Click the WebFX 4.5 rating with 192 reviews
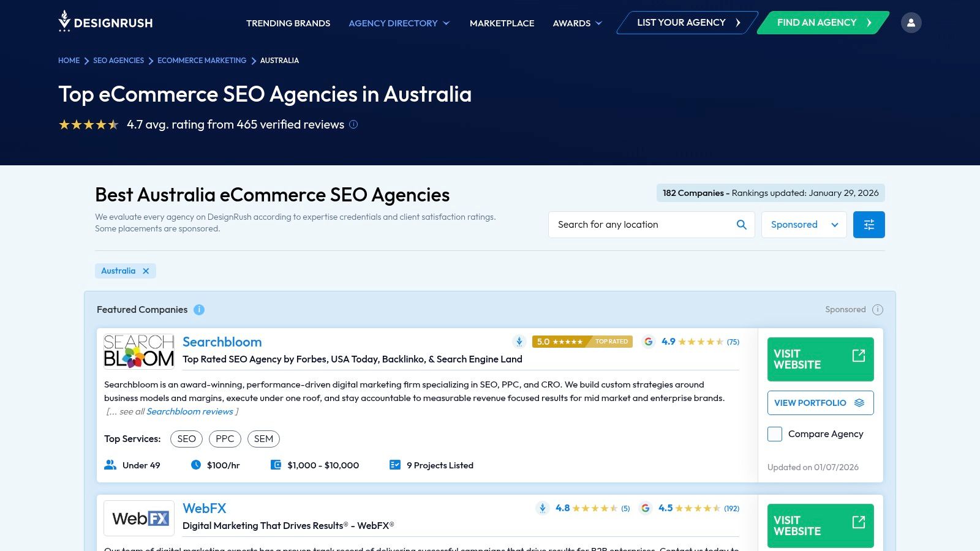The width and height of the screenshot is (980, 551). (x=698, y=508)
